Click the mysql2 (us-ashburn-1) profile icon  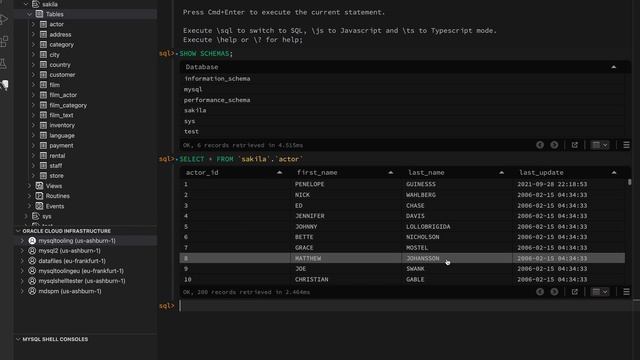[x=32, y=251]
